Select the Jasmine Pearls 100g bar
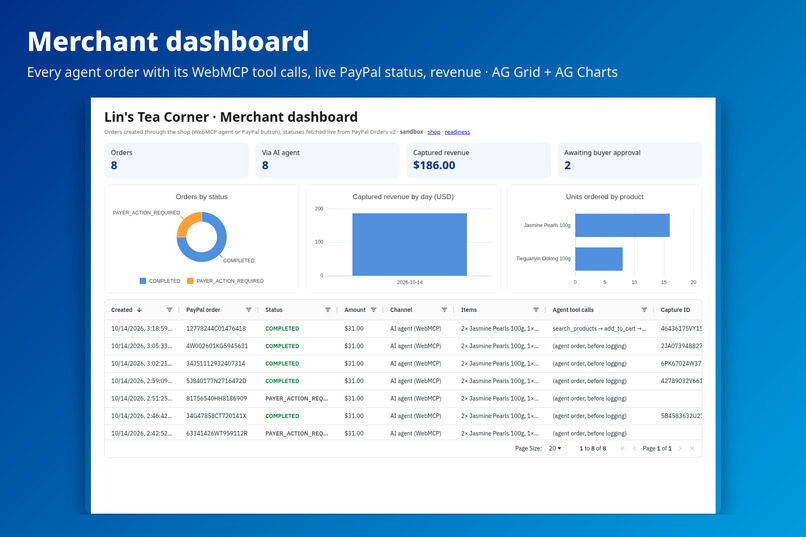 [x=622, y=225]
